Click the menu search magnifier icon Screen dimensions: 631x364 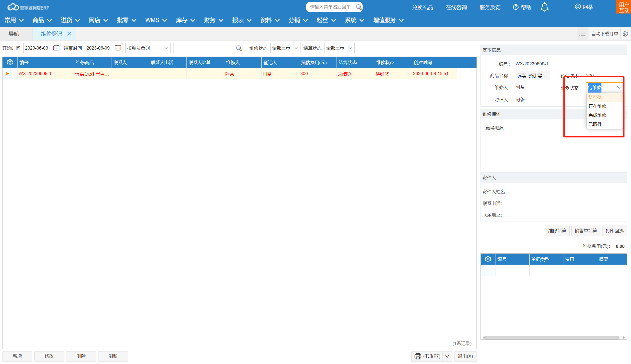coord(359,7)
